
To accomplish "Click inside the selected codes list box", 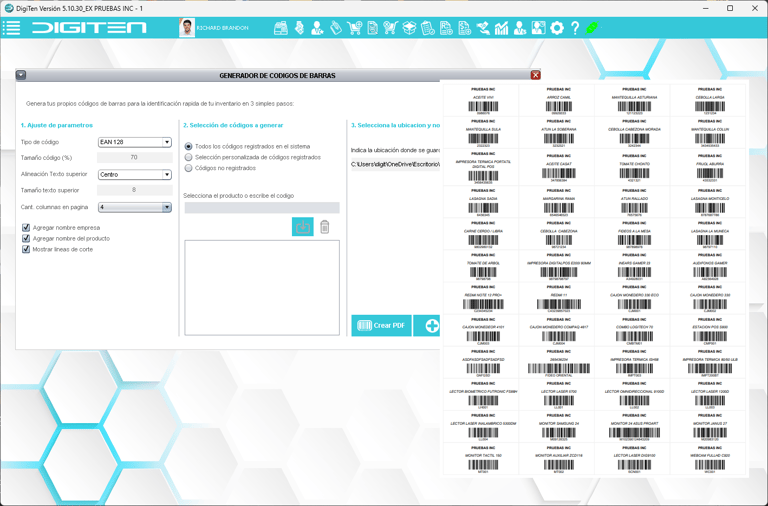I will pos(262,288).
